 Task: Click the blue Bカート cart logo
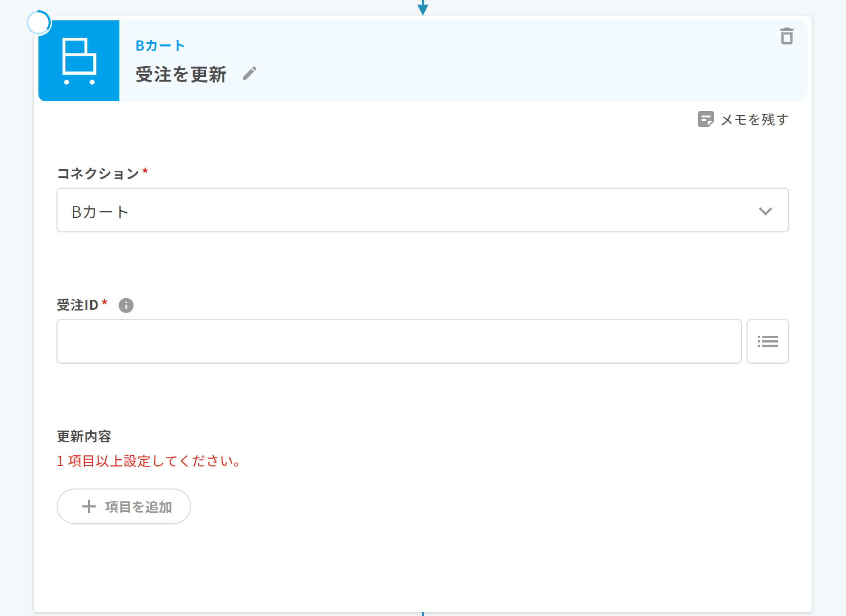coord(79,61)
